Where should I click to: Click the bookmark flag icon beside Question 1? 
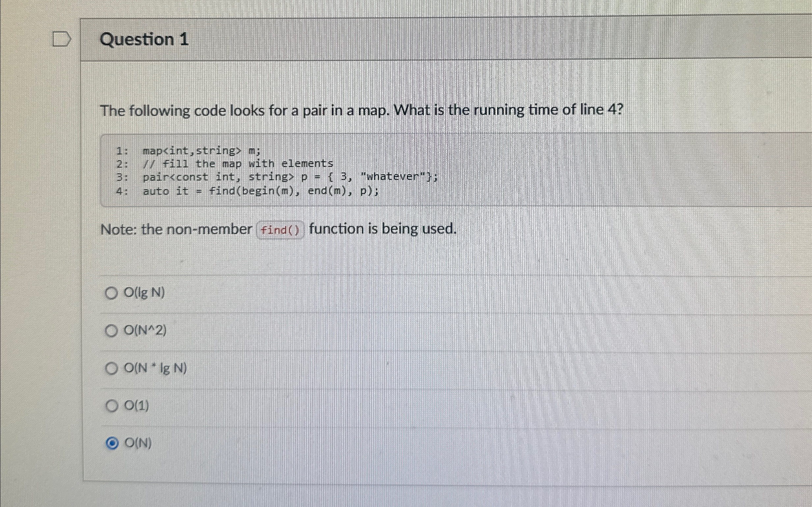point(61,39)
